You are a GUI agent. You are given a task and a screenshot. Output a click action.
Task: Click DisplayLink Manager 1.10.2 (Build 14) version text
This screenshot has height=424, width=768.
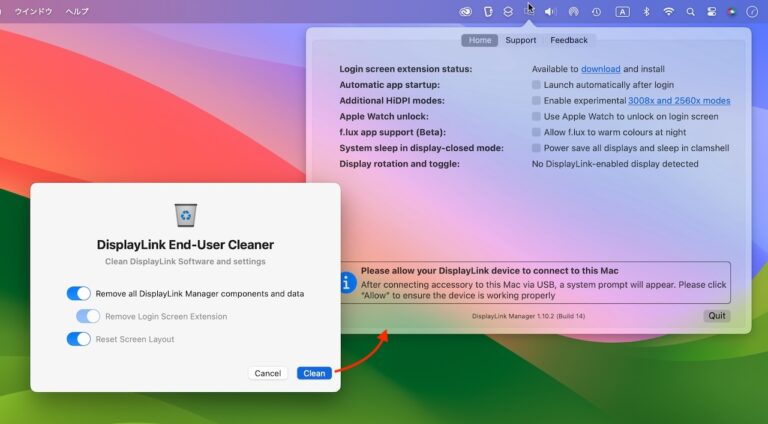tap(528, 316)
